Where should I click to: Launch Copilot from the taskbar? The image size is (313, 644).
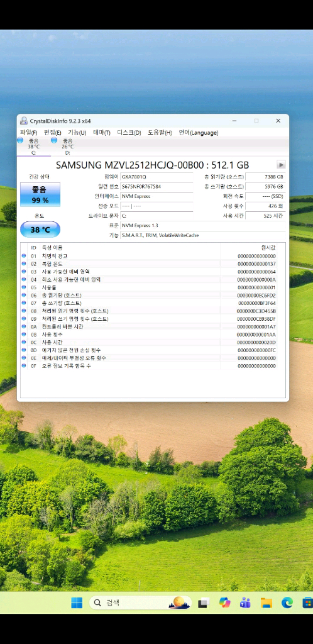[x=225, y=602]
